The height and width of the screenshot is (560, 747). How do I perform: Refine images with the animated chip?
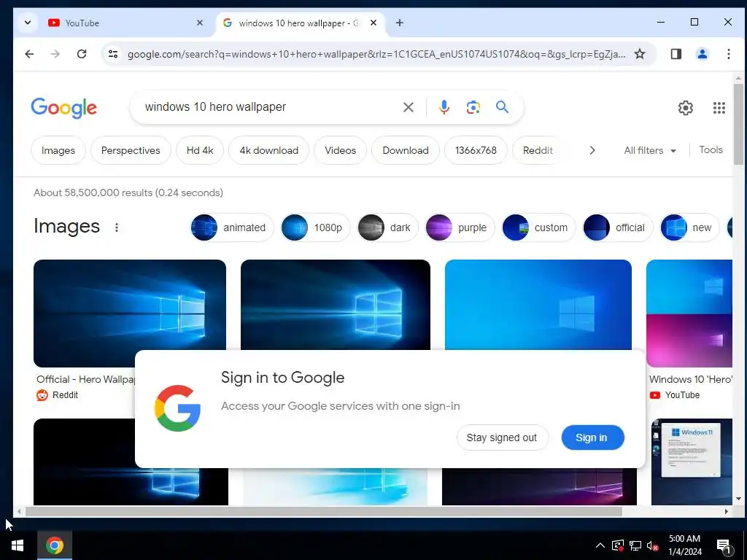click(231, 227)
